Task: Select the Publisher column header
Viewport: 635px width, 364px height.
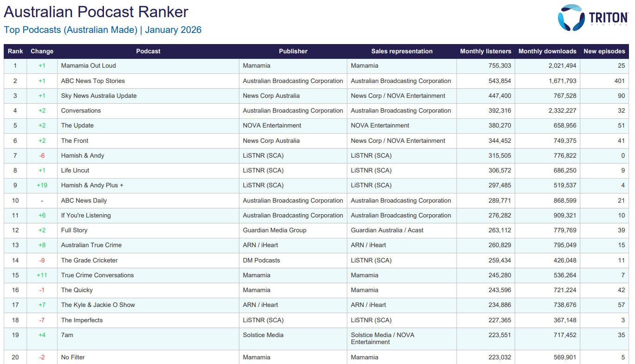Action: pos(293,51)
